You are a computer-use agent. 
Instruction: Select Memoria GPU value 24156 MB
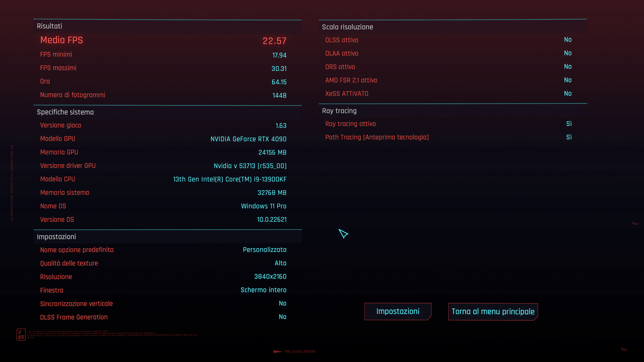click(x=273, y=153)
